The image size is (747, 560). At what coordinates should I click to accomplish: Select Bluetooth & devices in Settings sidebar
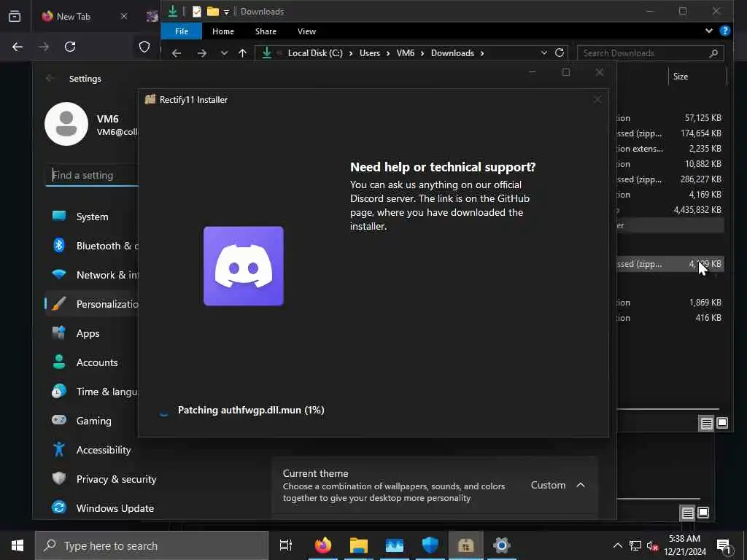click(x=91, y=246)
